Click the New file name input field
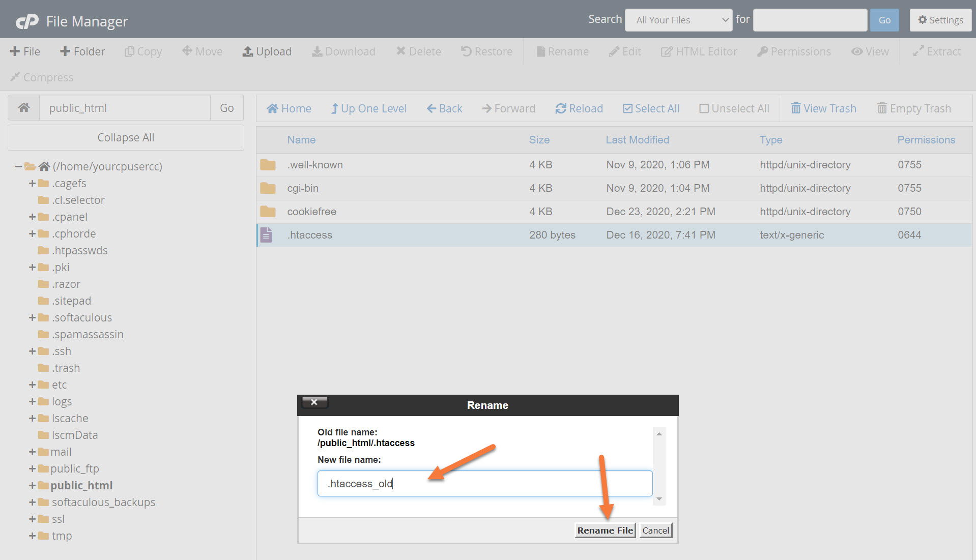Viewport: 976px width, 560px height. coord(484,483)
